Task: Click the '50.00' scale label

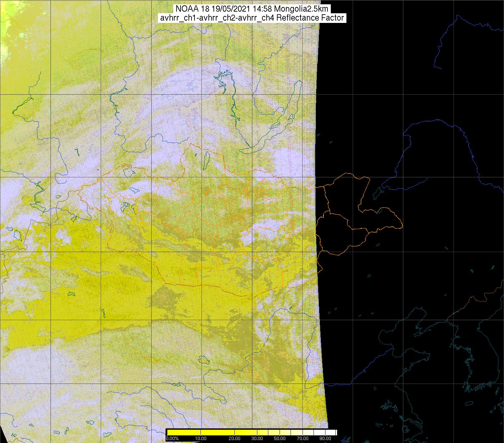Action: 280,438
